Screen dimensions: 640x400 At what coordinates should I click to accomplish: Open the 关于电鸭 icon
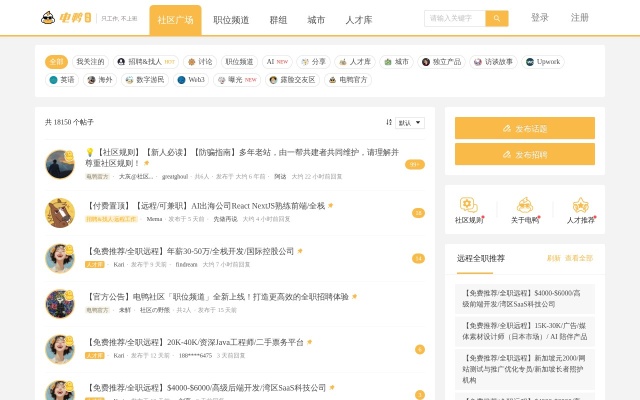pyautogui.click(x=525, y=205)
